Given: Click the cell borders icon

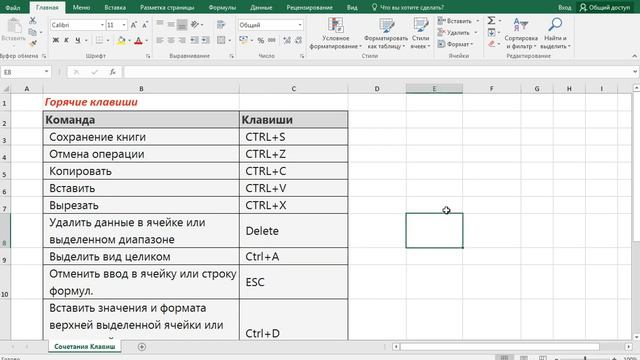Looking at the screenshot, I should (x=99, y=40).
